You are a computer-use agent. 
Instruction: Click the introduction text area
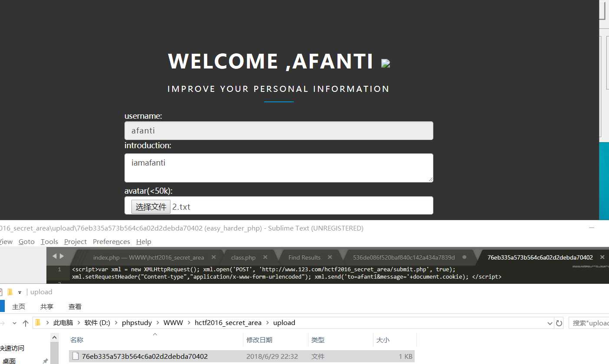point(279,168)
